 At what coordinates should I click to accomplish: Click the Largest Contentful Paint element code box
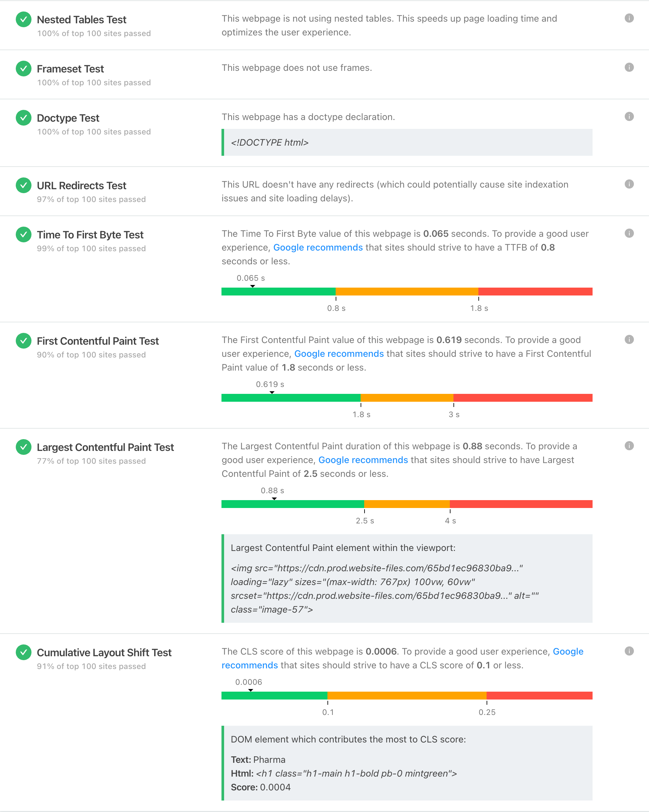pyautogui.click(x=407, y=578)
